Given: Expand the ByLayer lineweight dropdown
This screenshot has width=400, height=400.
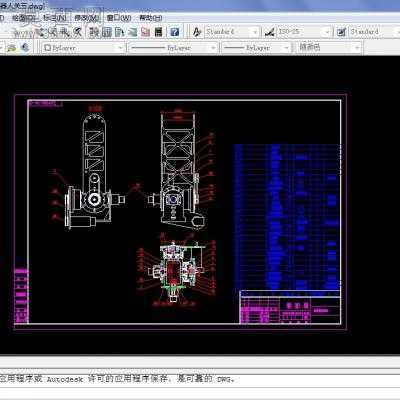Looking at the screenshot, I should [x=286, y=48].
